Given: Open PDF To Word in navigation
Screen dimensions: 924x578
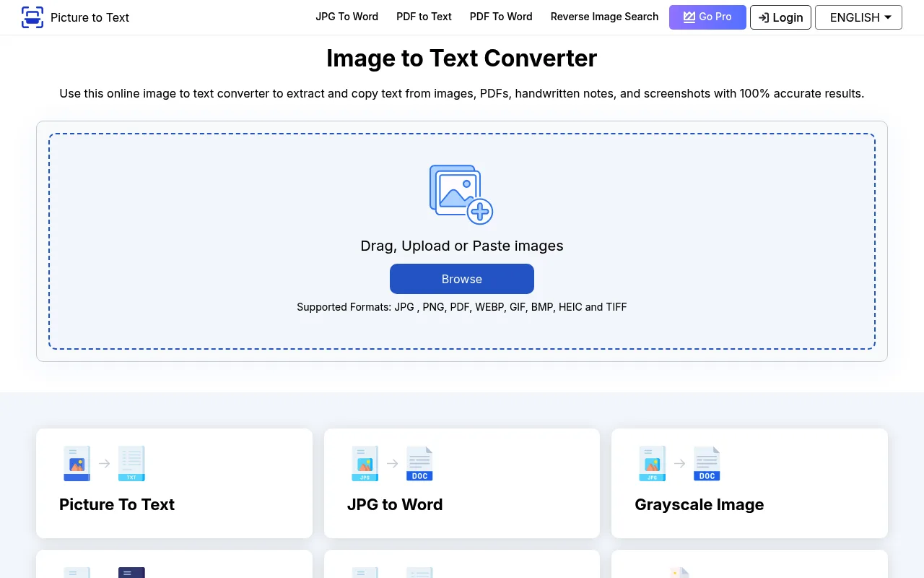Looking at the screenshot, I should pos(501,17).
